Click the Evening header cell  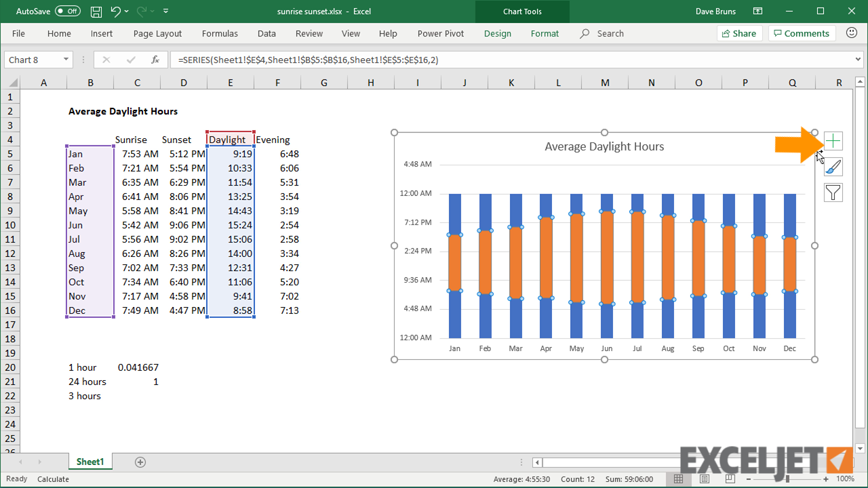tap(277, 140)
